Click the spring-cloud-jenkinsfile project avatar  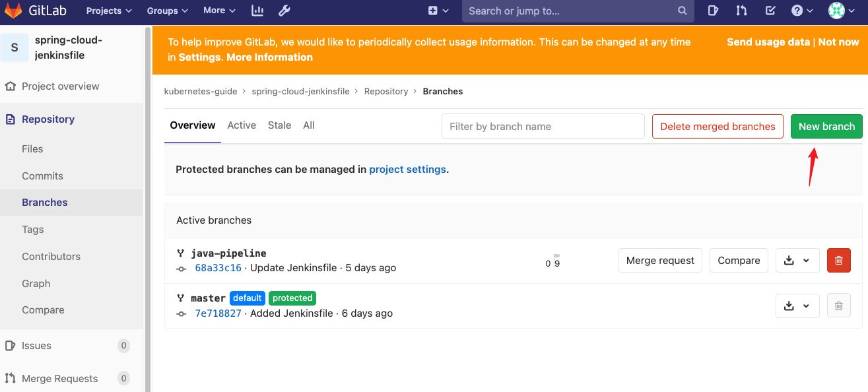coord(15,48)
